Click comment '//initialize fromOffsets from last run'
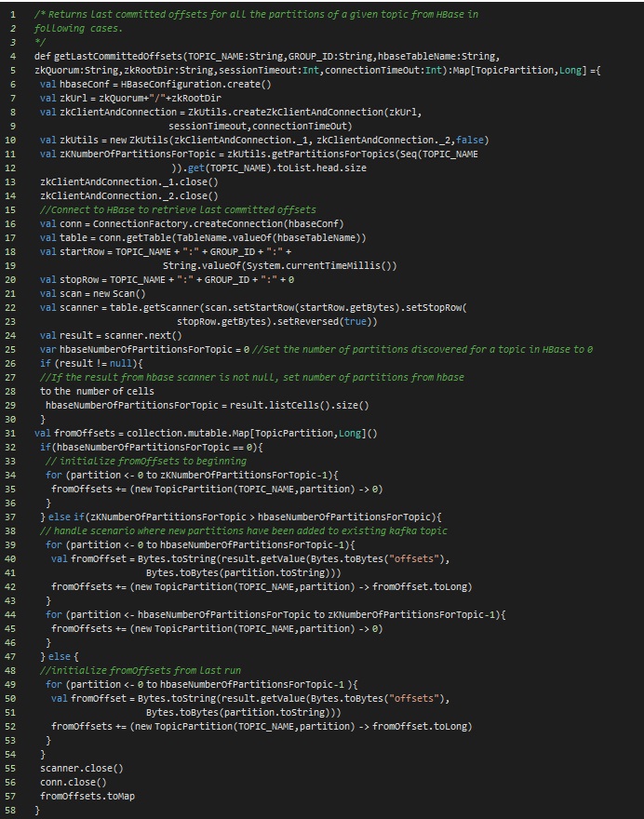 click(x=141, y=671)
